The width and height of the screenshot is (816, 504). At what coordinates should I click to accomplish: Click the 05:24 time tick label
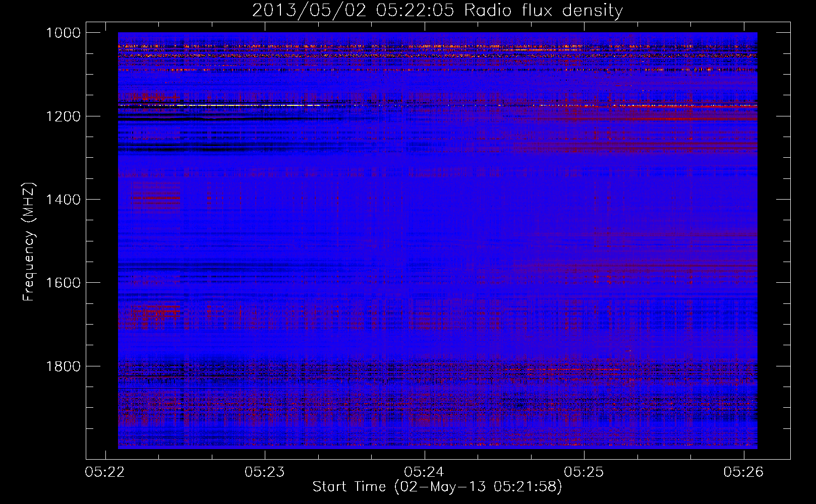coord(425,472)
